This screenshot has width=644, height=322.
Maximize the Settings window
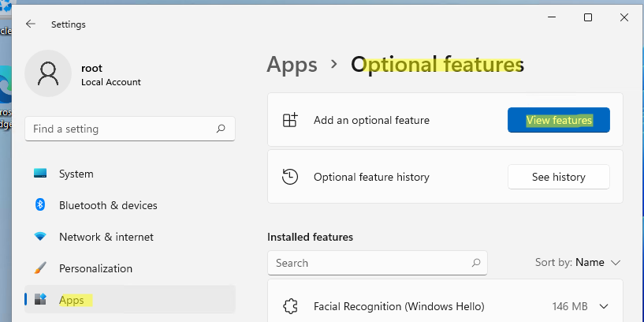pos(587,17)
